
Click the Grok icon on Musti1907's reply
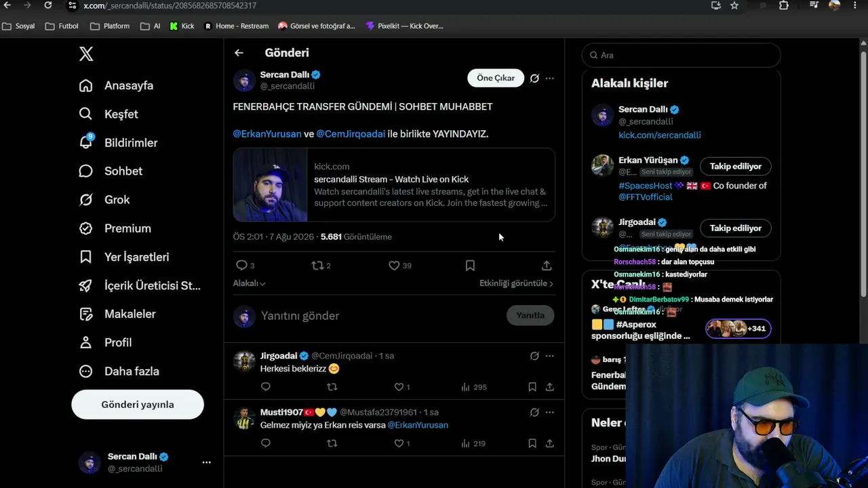[x=534, y=412]
